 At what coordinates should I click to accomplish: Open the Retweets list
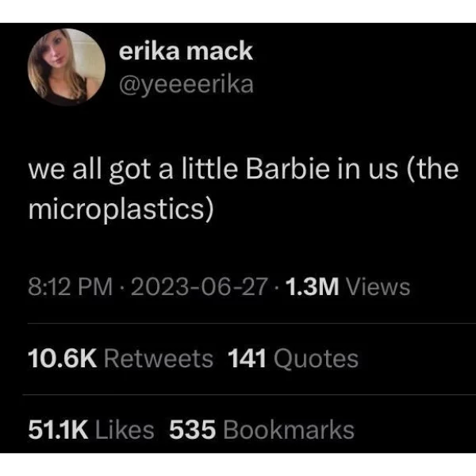tap(159, 359)
